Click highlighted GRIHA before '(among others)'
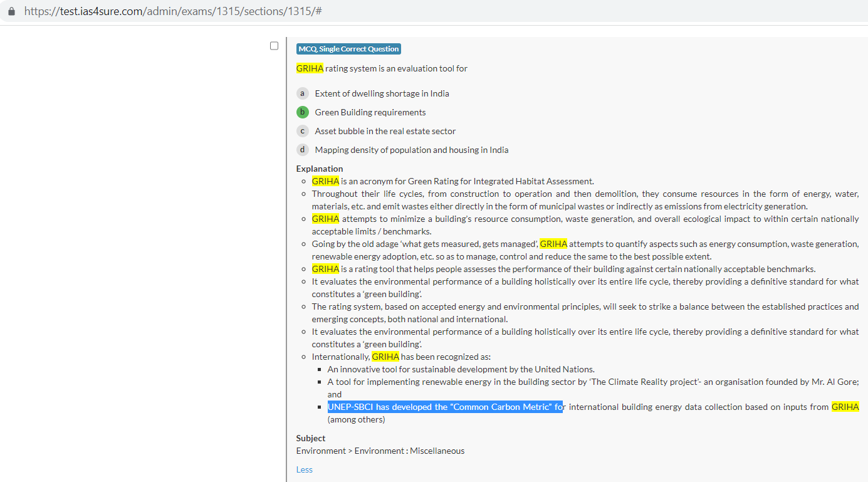The image size is (868, 482). pyautogui.click(x=845, y=407)
